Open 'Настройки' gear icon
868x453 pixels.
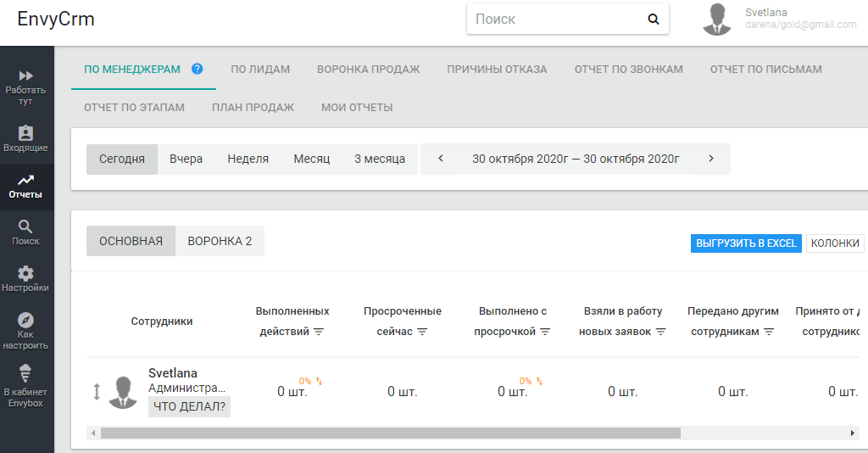(26, 273)
